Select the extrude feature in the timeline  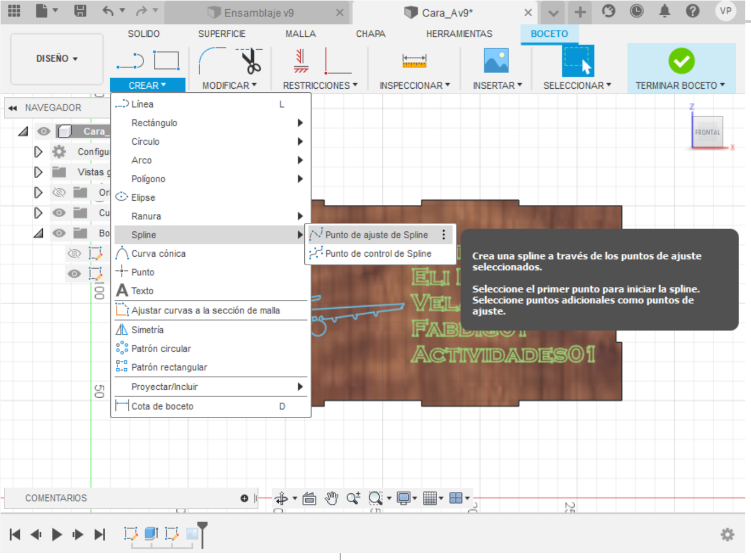[151, 533]
